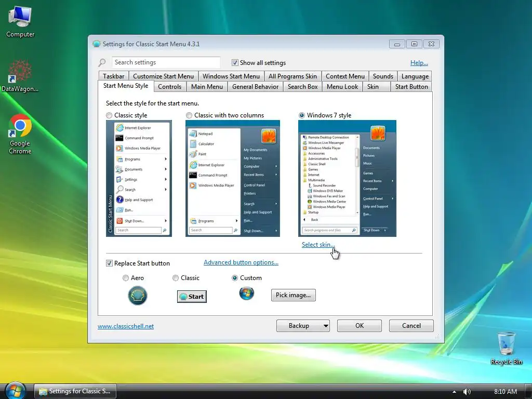Open the All Programs Skin tab
532x399 pixels.
pyautogui.click(x=292, y=76)
